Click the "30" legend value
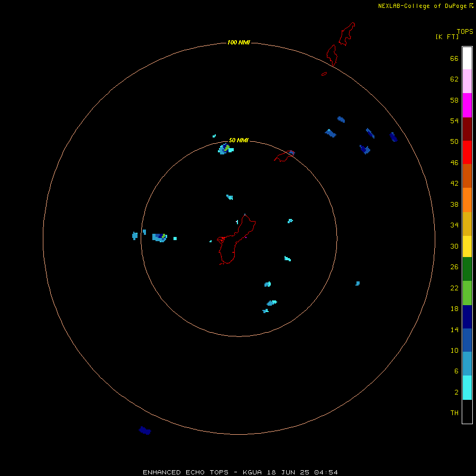The width and height of the screenshot is (476, 476). (x=454, y=246)
